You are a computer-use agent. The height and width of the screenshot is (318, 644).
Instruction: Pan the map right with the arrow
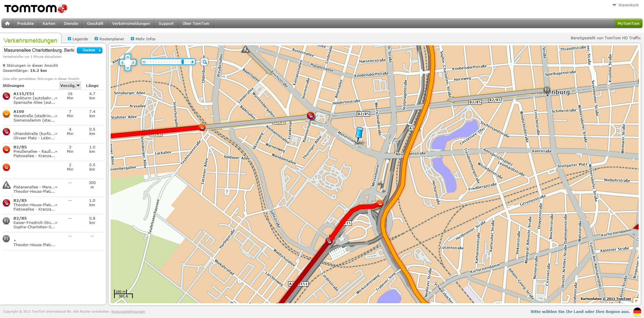pos(133,62)
